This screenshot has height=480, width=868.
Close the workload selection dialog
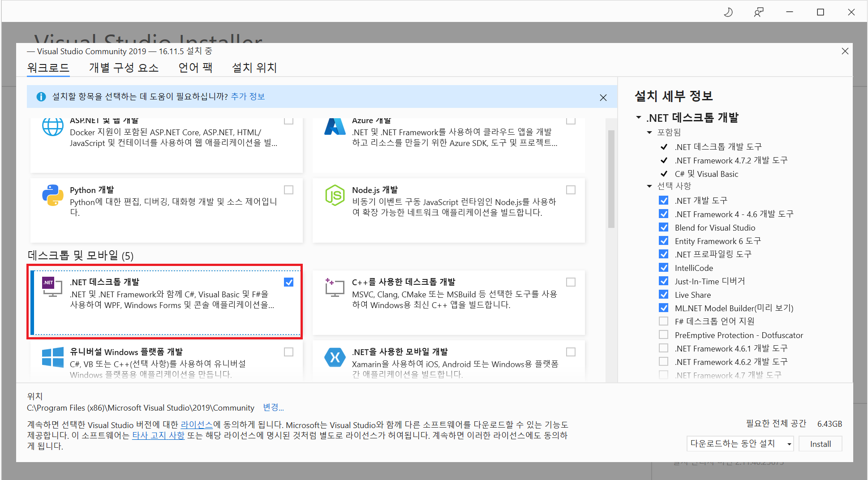[x=845, y=51]
